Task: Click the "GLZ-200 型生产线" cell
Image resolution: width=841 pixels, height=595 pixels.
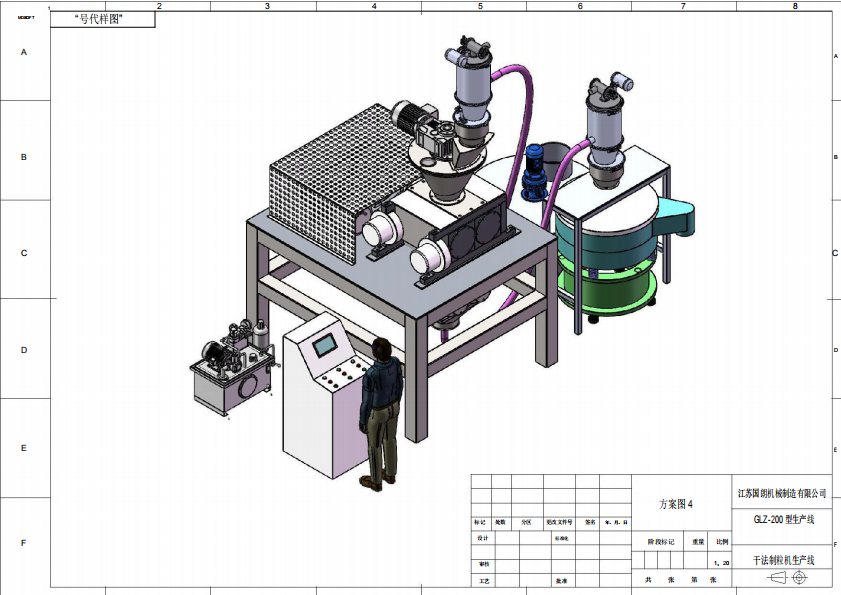Action: pos(782,520)
